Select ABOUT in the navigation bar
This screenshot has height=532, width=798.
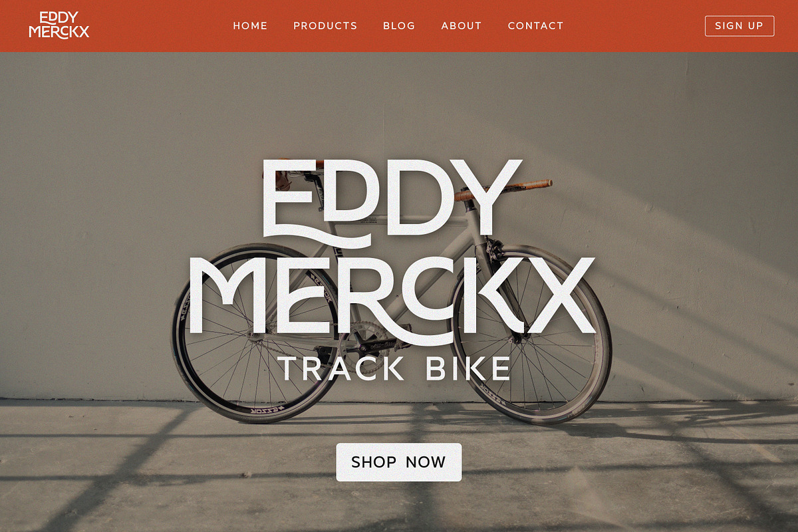[x=462, y=26]
